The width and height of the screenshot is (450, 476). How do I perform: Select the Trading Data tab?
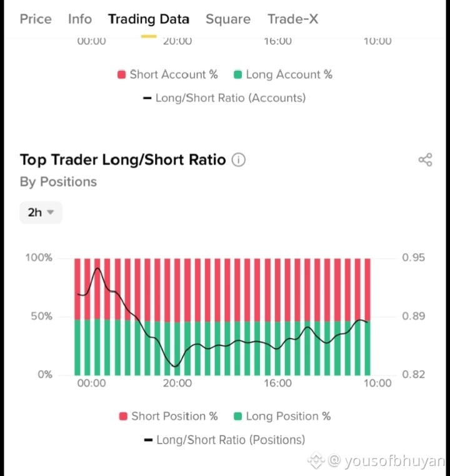[149, 19]
